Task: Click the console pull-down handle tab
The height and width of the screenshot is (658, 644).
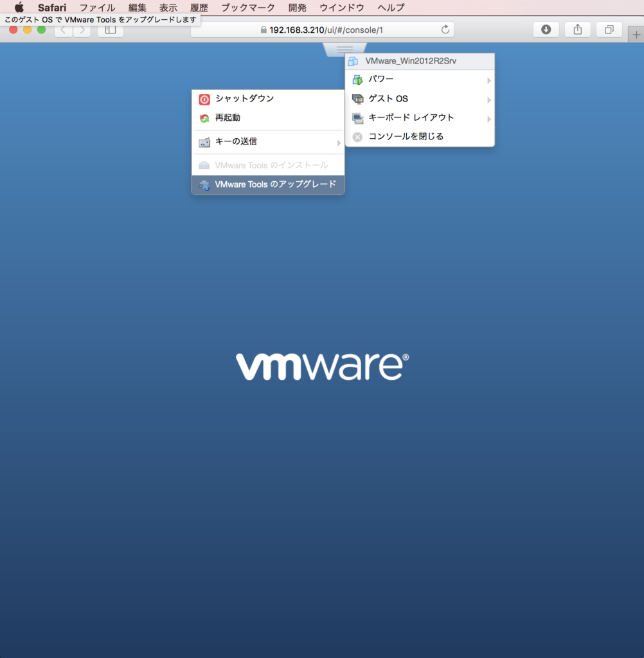Action: coord(344,49)
